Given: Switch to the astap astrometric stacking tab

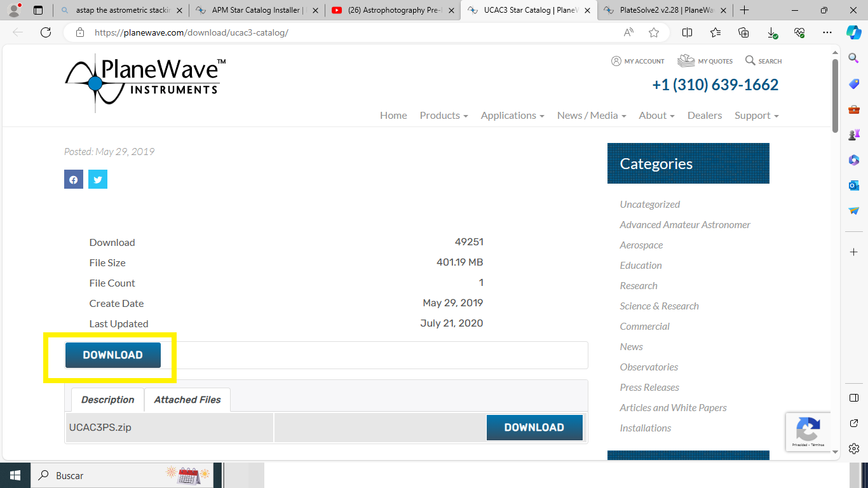Looking at the screenshot, I should pyautogui.click(x=121, y=10).
